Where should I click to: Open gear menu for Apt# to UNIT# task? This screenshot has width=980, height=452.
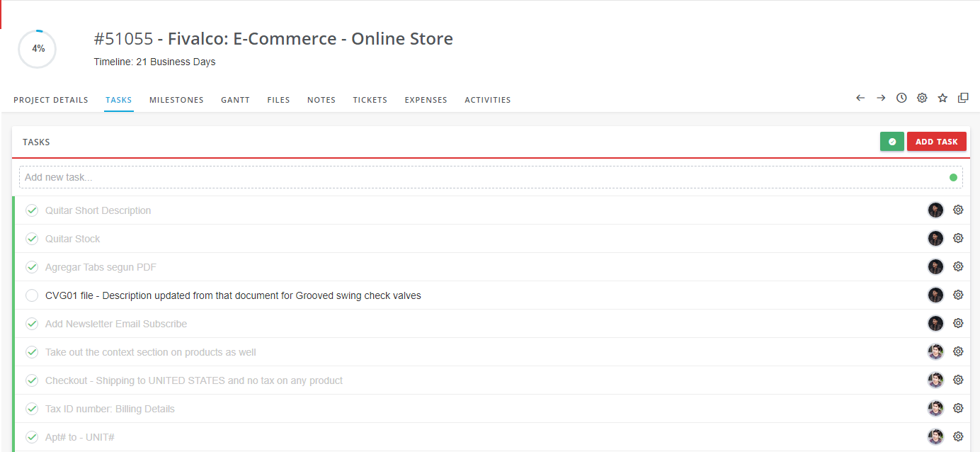tap(958, 436)
